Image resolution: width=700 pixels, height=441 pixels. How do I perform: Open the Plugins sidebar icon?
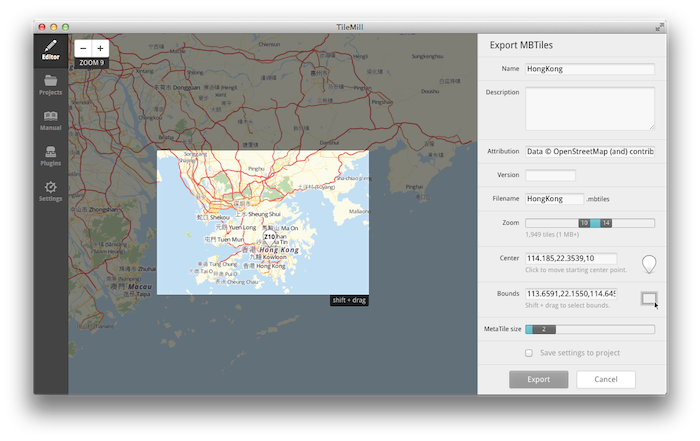[50, 155]
